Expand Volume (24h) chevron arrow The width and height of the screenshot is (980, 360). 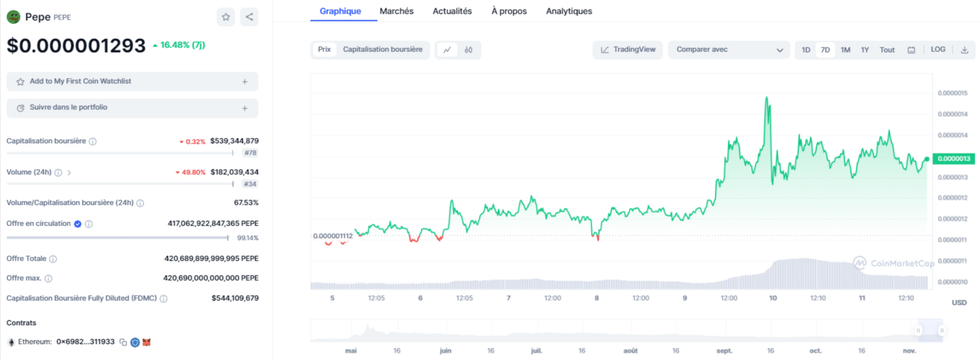(x=70, y=173)
